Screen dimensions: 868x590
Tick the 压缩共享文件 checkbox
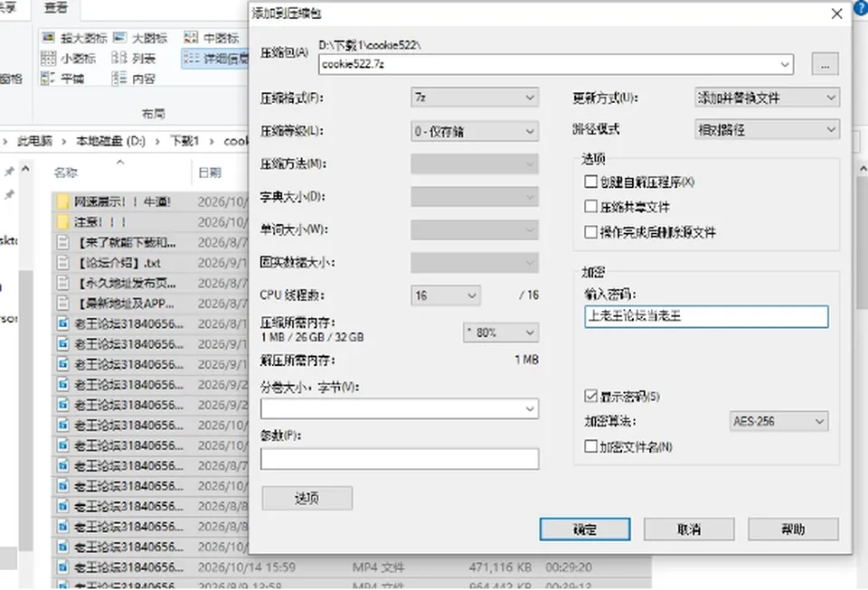[x=590, y=206]
